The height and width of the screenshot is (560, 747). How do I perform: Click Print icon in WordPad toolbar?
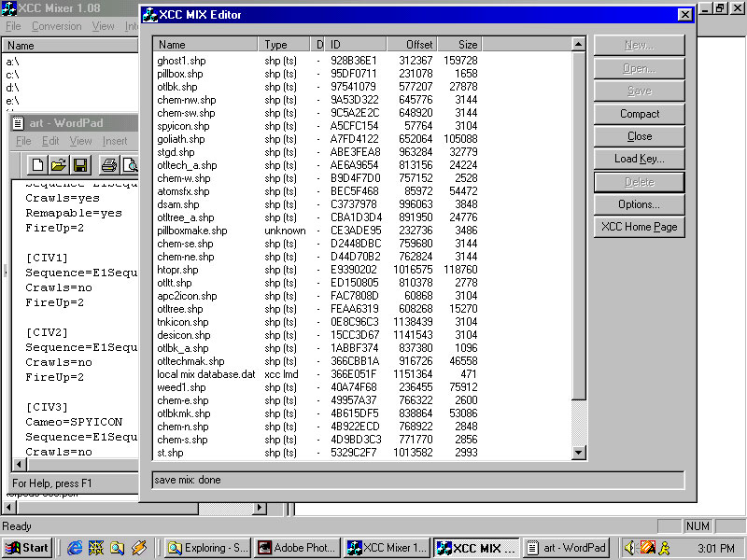(x=108, y=165)
